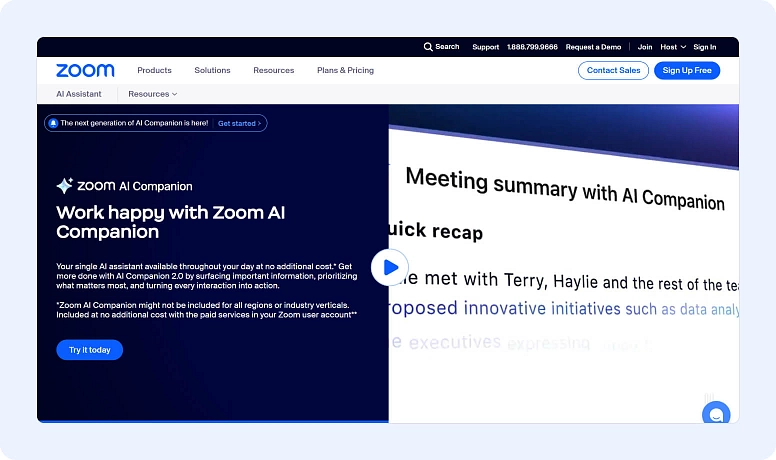
Task: Click the Meeting summary video preview
Action: coord(564,263)
